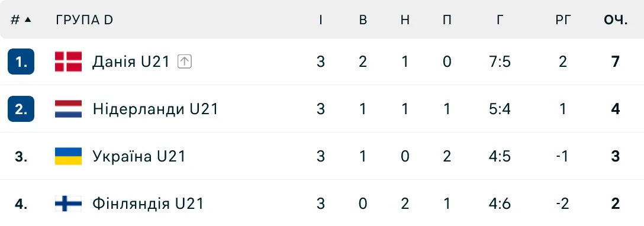Sort by the Г goals column header
The height and width of the screenshot is (226, 644).
click(x=500, y=20)
